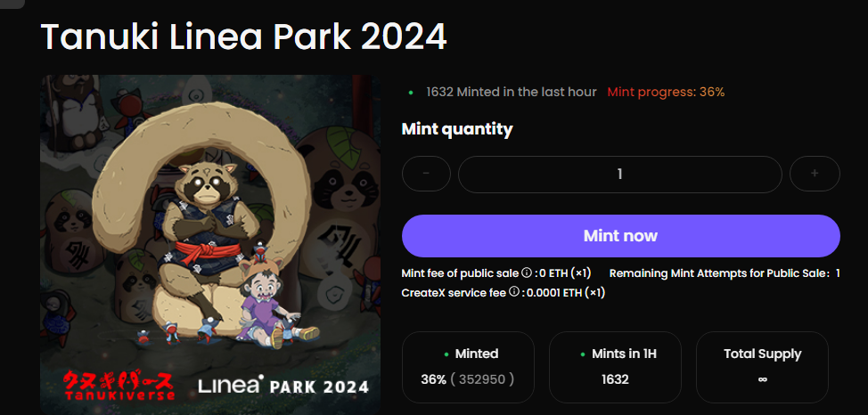Click the Mint quantity heading label
868x415 pixels.
click(x=457, y=129)
